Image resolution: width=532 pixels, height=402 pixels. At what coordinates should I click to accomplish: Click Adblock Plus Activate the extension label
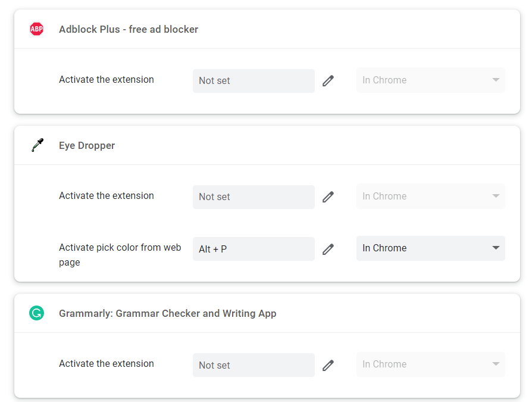point(106,79)
